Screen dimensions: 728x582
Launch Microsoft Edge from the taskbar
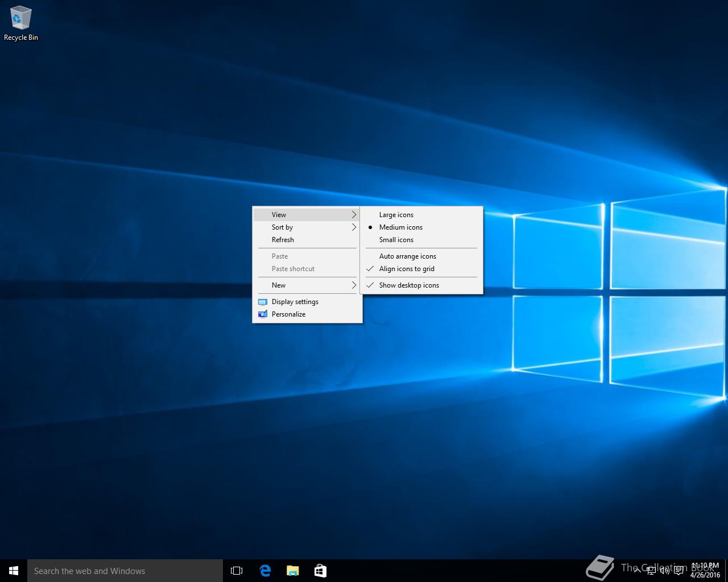click(265, 571)
